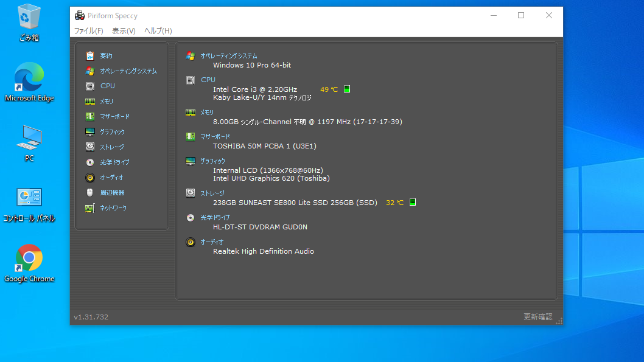Open 要約 summary section in sidebar
The height and width of the screenshot is (362, 644).
coord(107,56)
